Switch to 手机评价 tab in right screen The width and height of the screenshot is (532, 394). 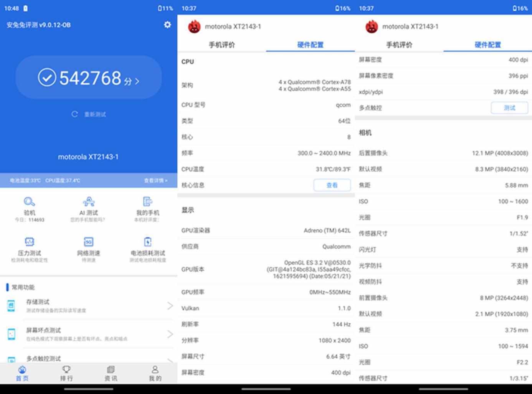click(399, 45)
